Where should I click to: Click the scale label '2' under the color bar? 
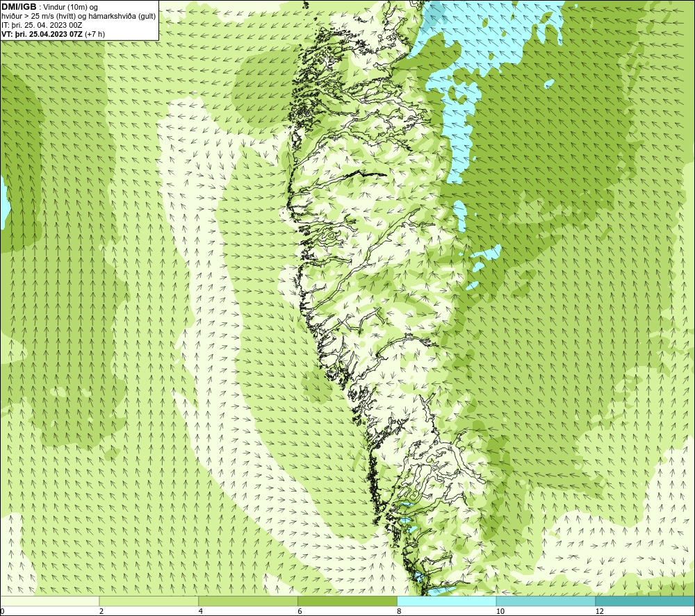click(x=101, y=611)
